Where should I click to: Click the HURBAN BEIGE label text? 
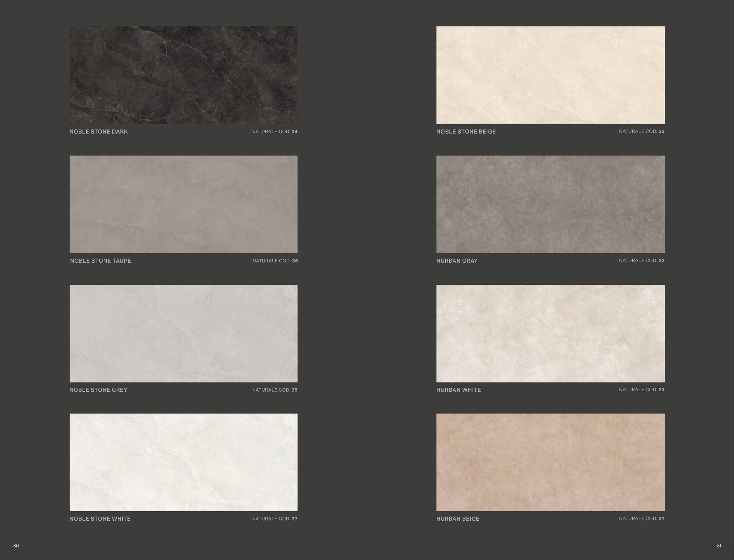pyautogui.click(x=458, y=519)
